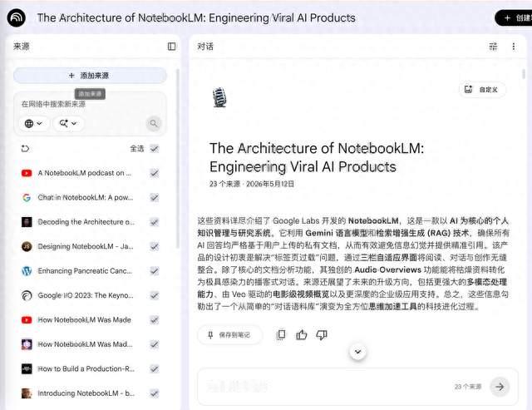This screenshot has height=410, width=532.
Task: Click 'Enhancing Pancreatic Canc...' source title
Action: pos(85,271)
